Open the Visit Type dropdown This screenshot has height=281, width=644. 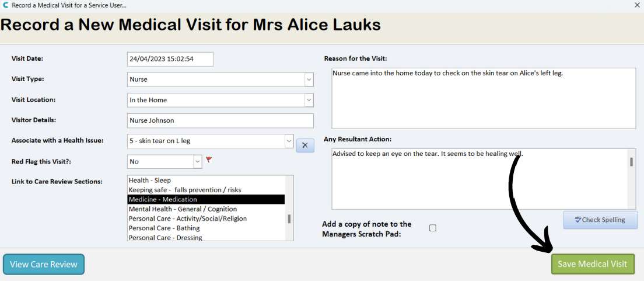click(308, 79)
